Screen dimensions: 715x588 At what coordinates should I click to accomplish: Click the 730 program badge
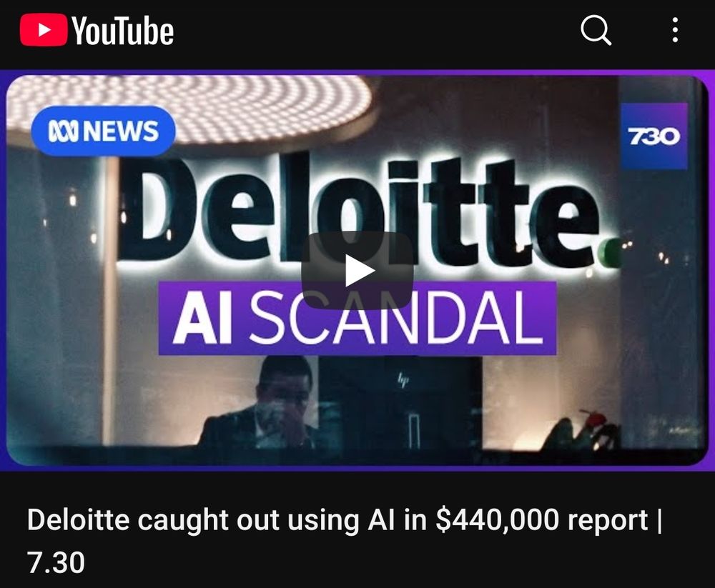tap(654, 136)
